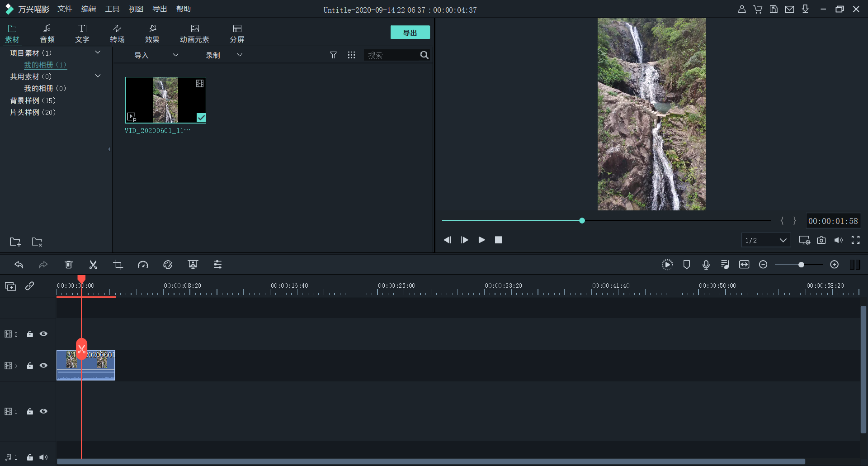The image size is (868, 466).
Task: Click the split scissors icon in timeline toolbar
Action: (x=93, y=265)
